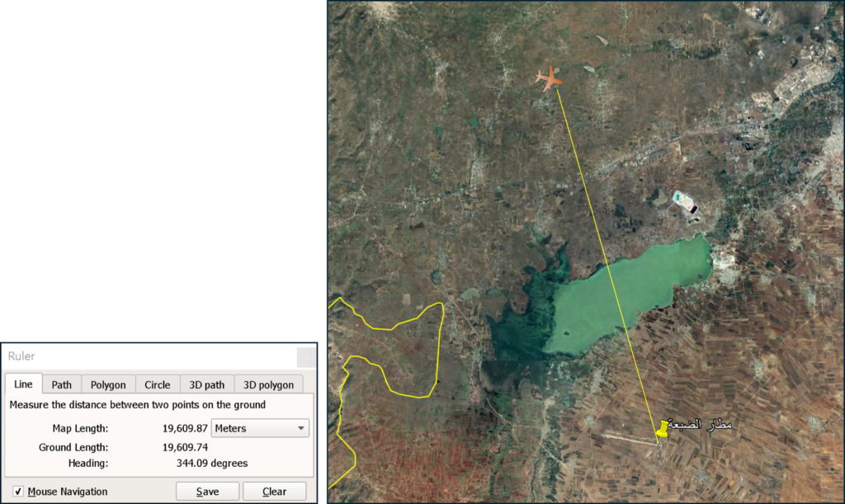The image size is (845, 504).
Task: Click the yellow pushpin placemark marker
Action: point(662,430)
